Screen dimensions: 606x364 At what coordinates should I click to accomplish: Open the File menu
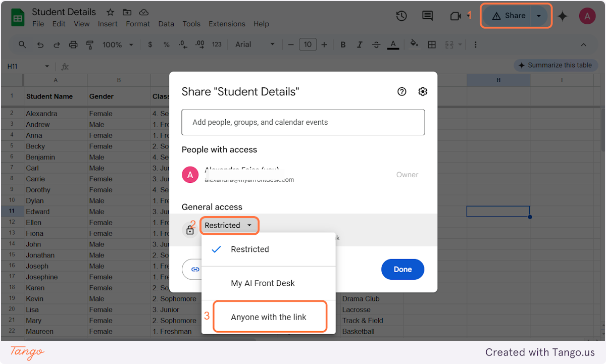[38, 24]
